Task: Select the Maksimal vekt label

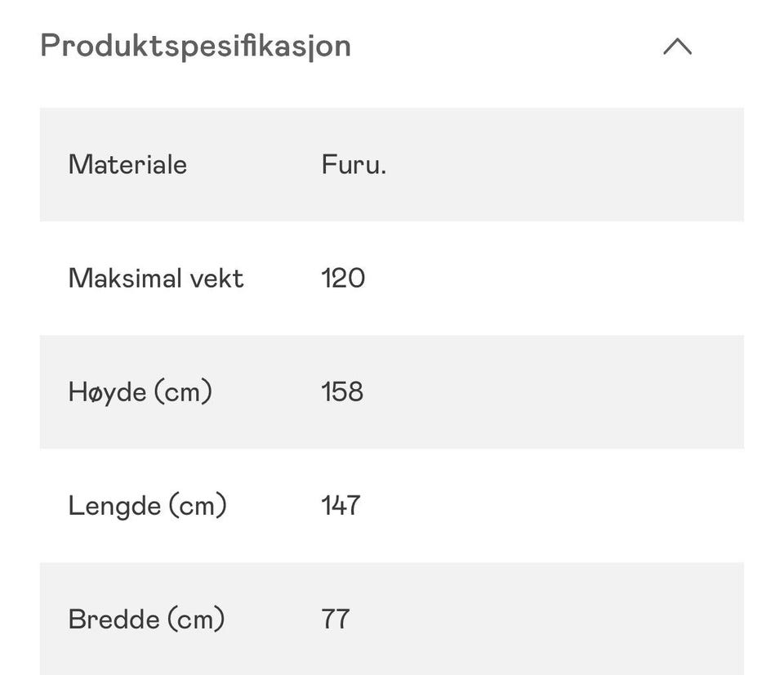Action: click(156, 278)
